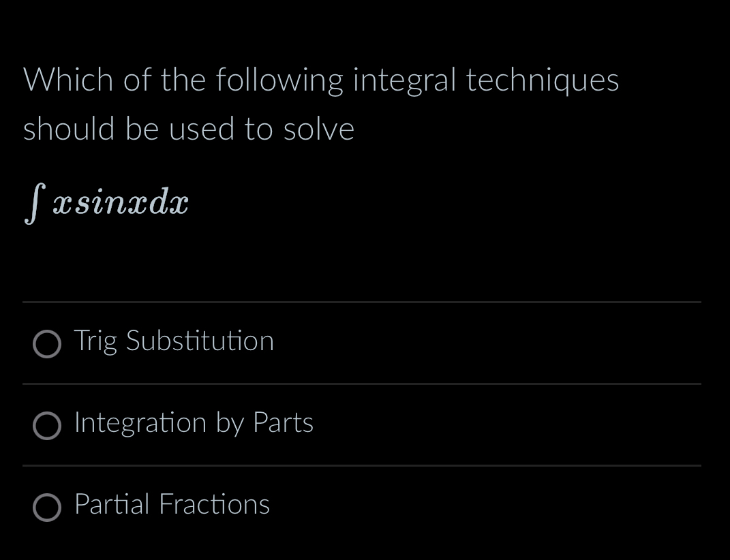Click the Trig Substitution label text
This screenshot has height=560, width=730.
point(174,342)
